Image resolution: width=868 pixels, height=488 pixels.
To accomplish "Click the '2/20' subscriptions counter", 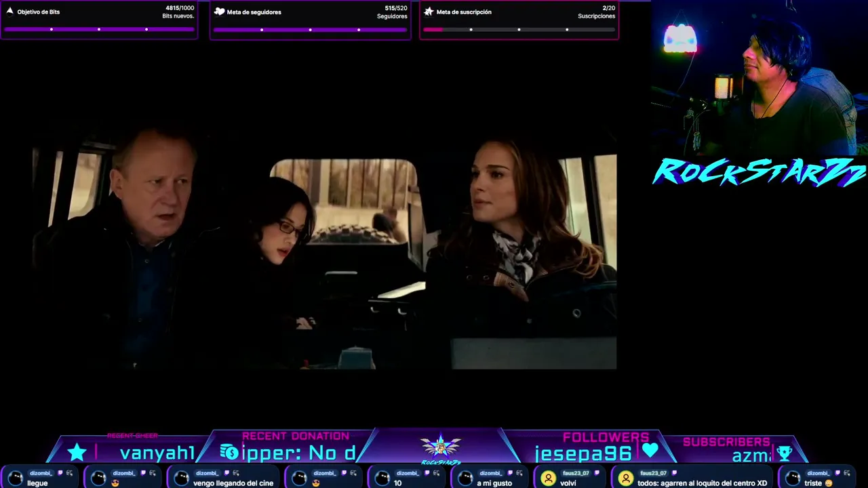I will point(608,8).
